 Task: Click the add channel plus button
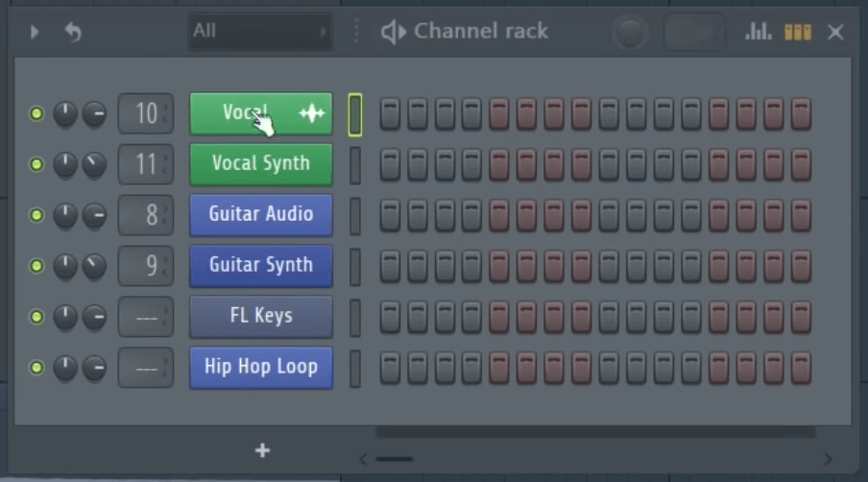(262, 450)
